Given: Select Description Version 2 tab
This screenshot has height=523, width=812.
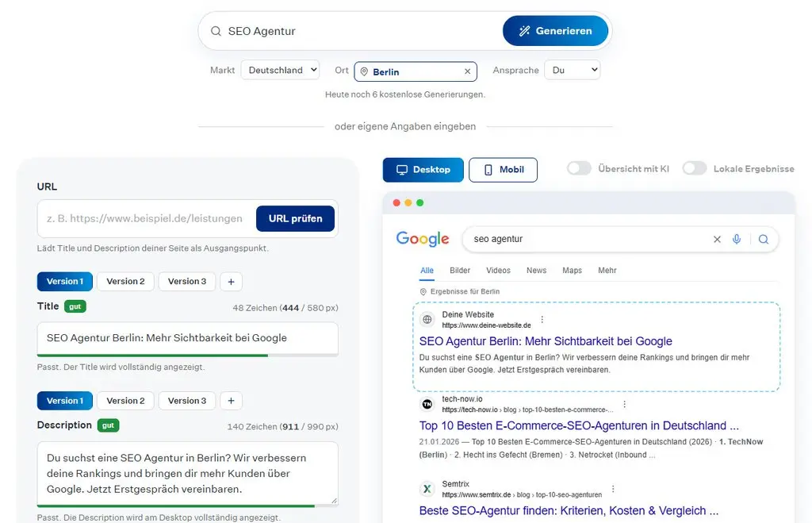Looking at the screenshot, I should click(125, 401).
